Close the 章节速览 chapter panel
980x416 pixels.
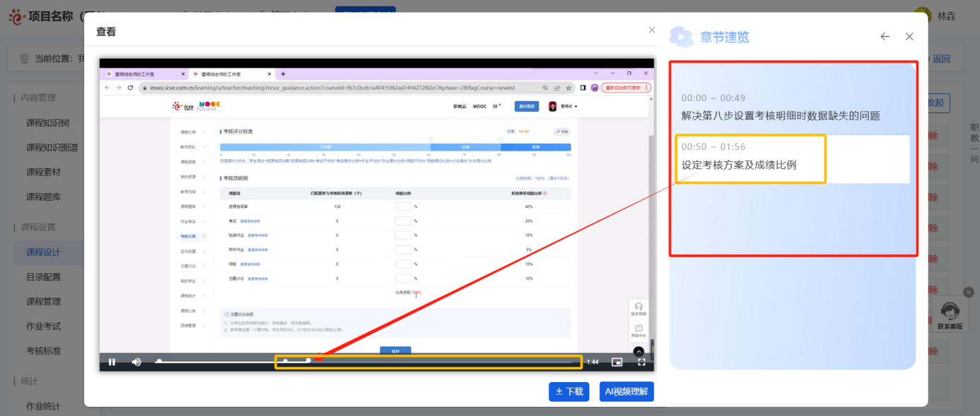click(910, 37)
